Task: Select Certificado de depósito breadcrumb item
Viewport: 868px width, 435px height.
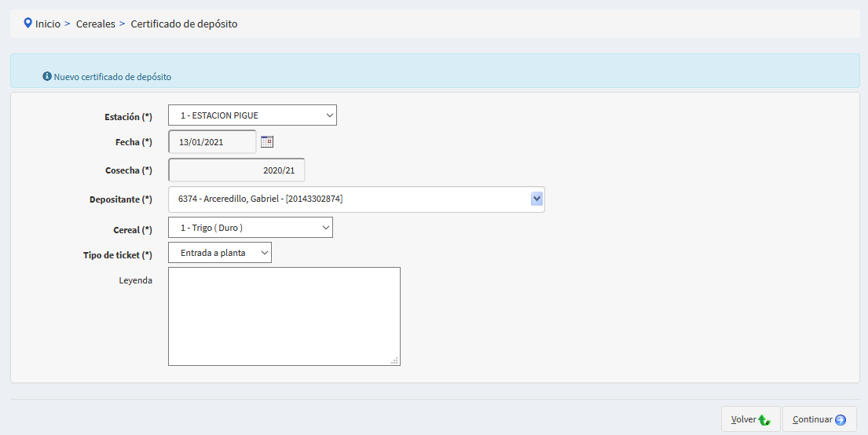Action: click(x=184, y=24)
